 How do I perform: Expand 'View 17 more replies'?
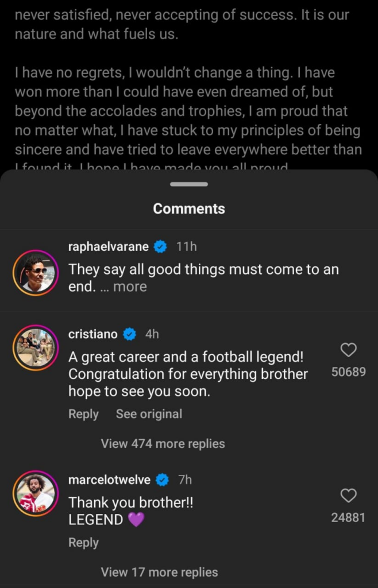[159, 572]
